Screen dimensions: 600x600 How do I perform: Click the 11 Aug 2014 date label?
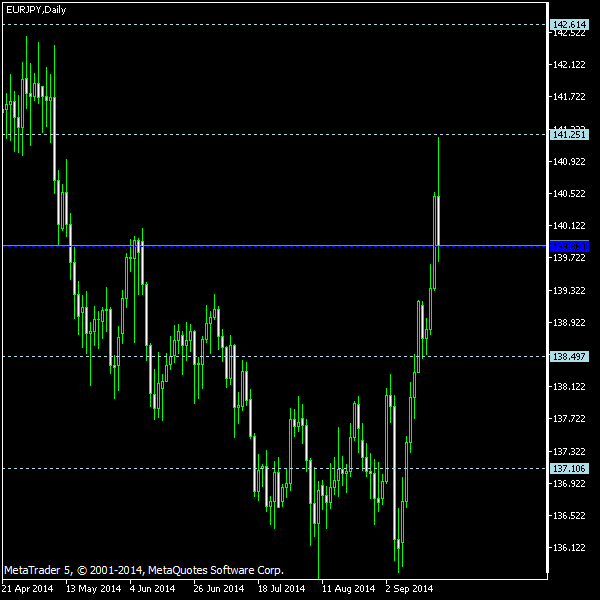tap(349, 589)
